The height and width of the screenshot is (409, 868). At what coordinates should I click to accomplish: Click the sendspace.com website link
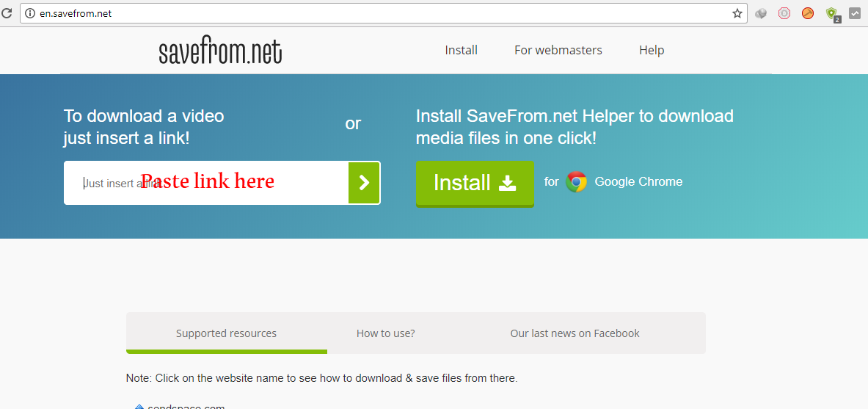[186, 408]
